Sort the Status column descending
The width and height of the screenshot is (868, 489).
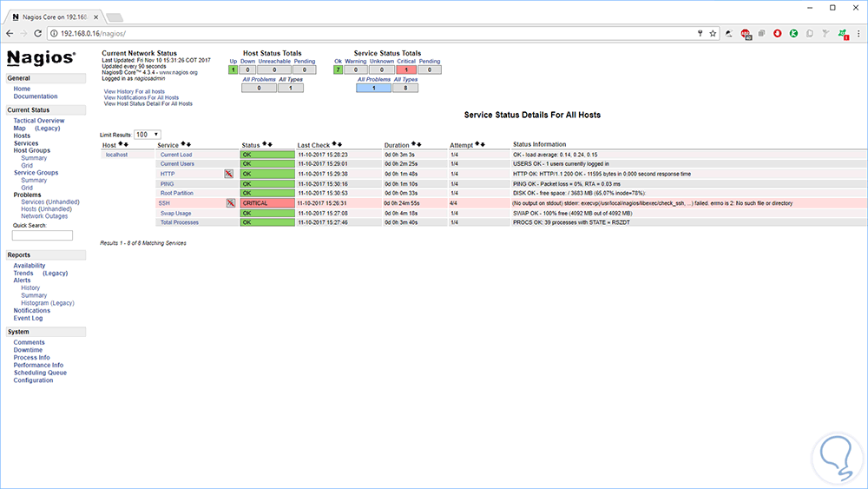point(270,144)
